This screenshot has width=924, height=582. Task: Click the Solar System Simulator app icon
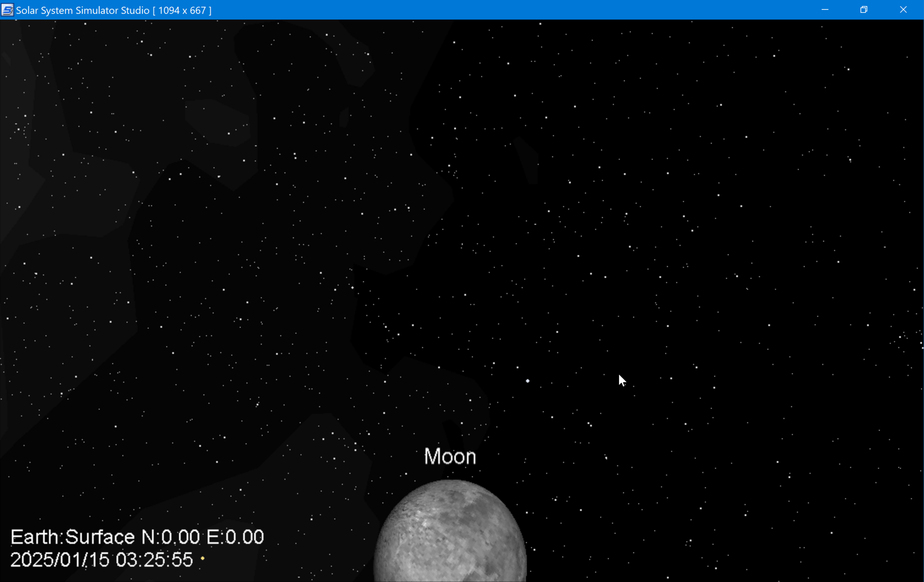pyautogui.click(x=7, y=10)
